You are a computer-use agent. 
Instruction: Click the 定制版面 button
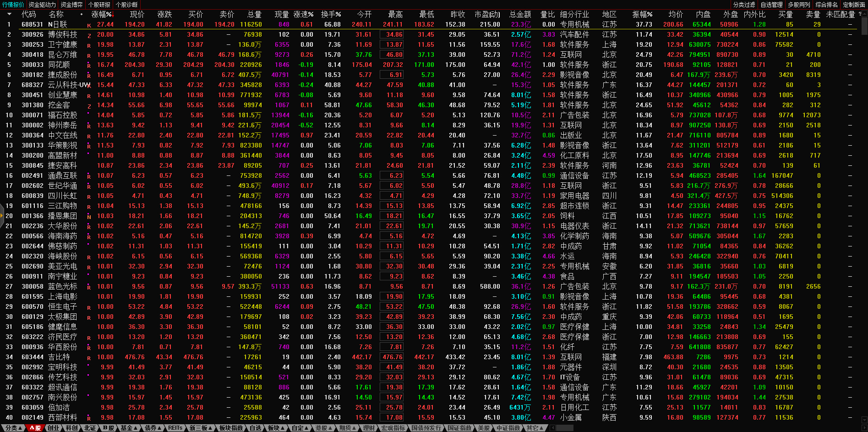(854, 5)
